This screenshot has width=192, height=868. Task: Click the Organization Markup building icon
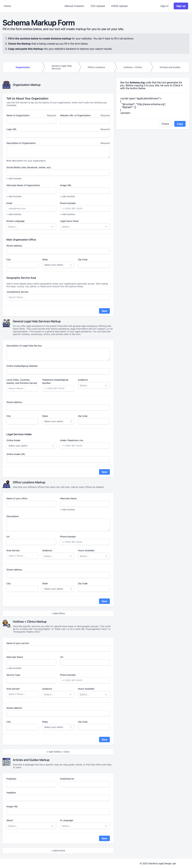(x=6, y=85)
